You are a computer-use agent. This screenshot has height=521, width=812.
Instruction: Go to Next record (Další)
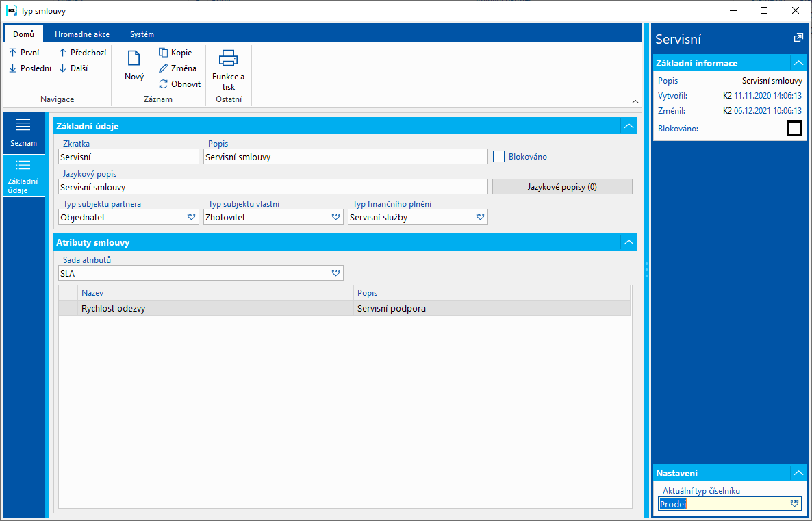pos(73,68)
